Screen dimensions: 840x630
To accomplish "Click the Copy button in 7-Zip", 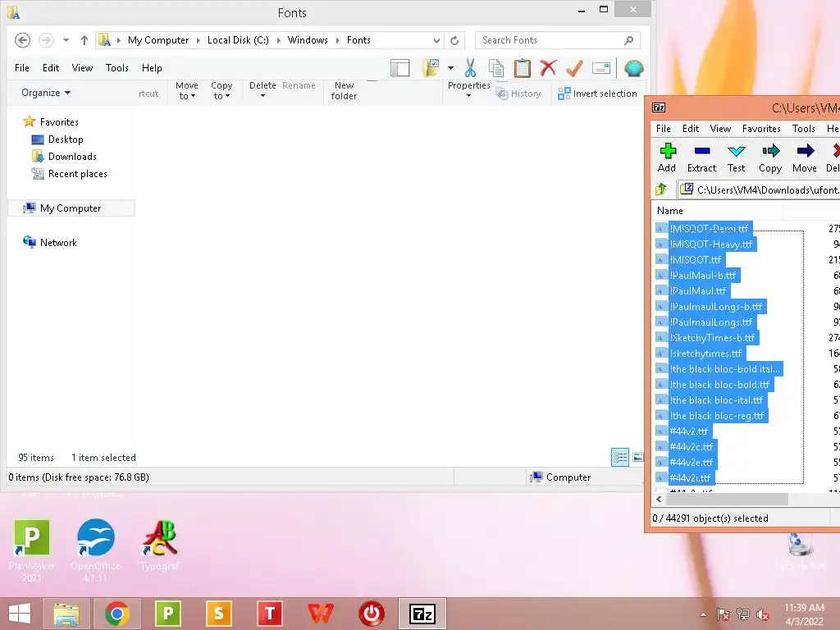I will pos(770,158).
